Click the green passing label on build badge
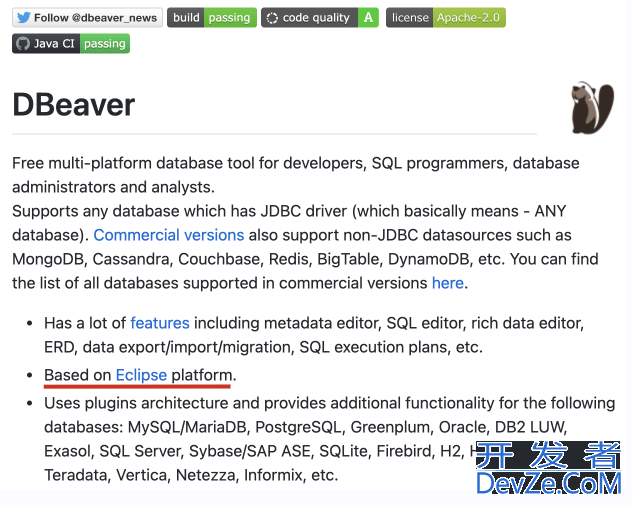Image resolution: width=632 pixels, height=505 pixels. tap(230, 18)
